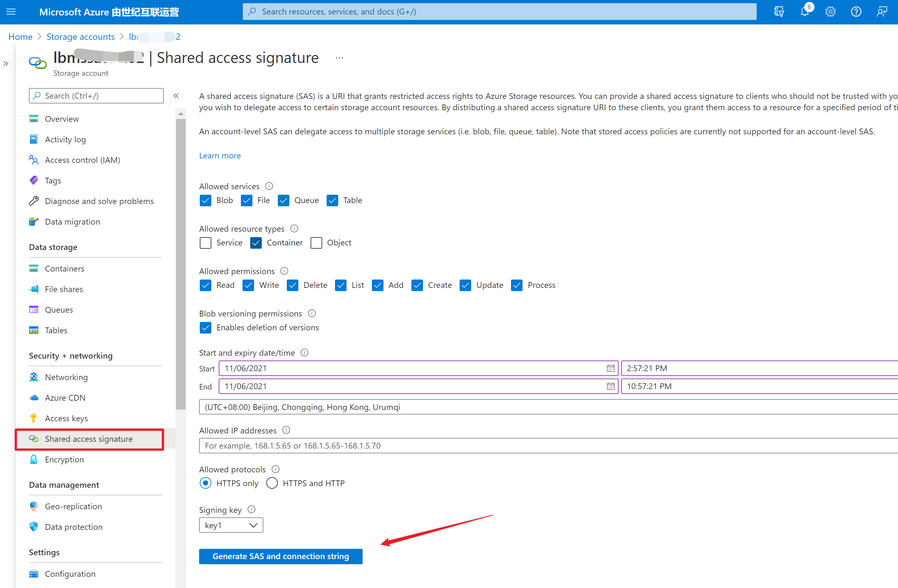This screenshot has width=898, height=588.
Task: Open the directory and subscription filter icon
Action: [x=779, y=12]
